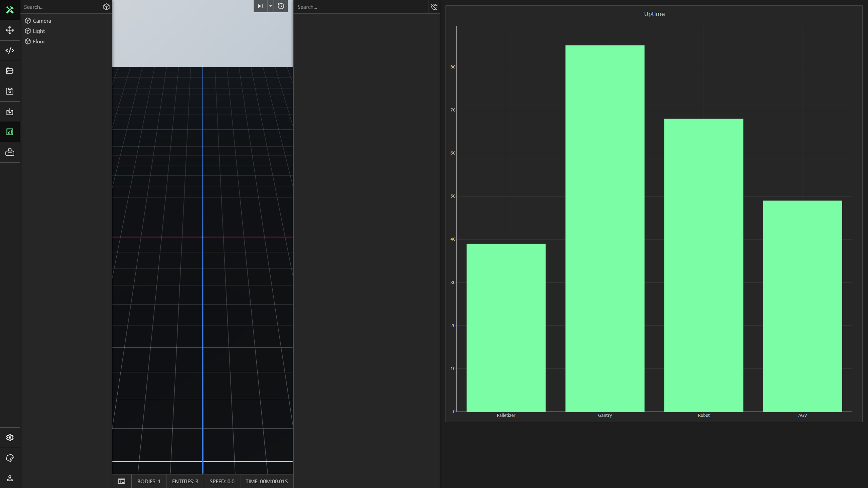868x488 pixels.
Task: Toggle the icon beside properties search
Action: coord(434,7)
